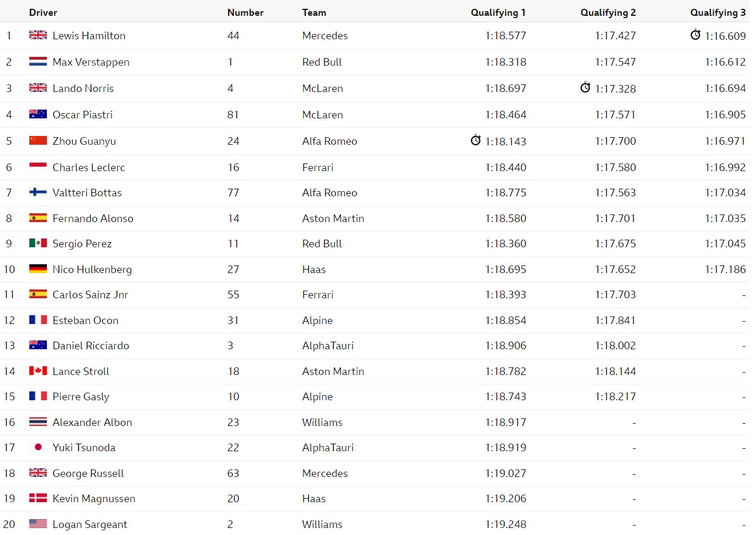756x535 pixels.
Task: Click the Japanese flag next to Yuki Tsunoda
Action: 38,447
